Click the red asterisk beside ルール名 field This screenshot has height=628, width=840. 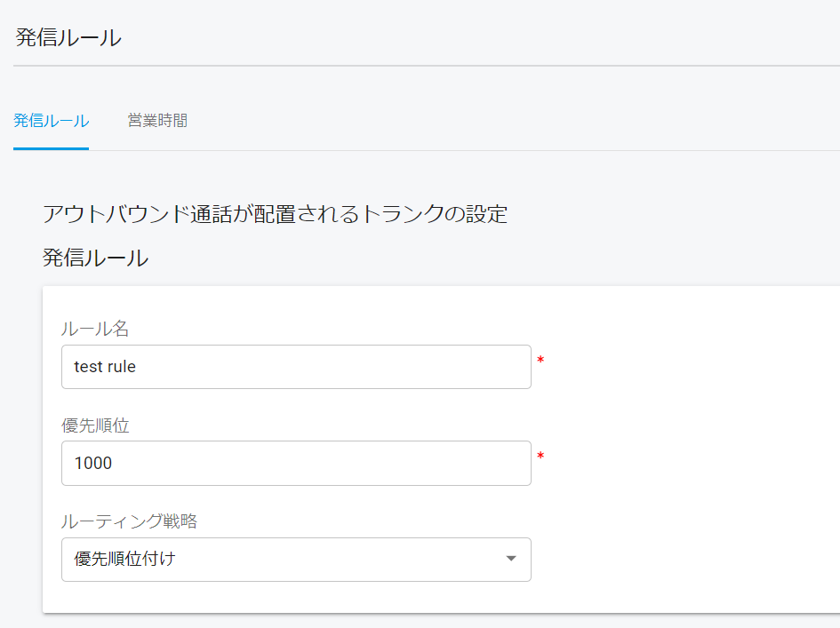(540, 360)
